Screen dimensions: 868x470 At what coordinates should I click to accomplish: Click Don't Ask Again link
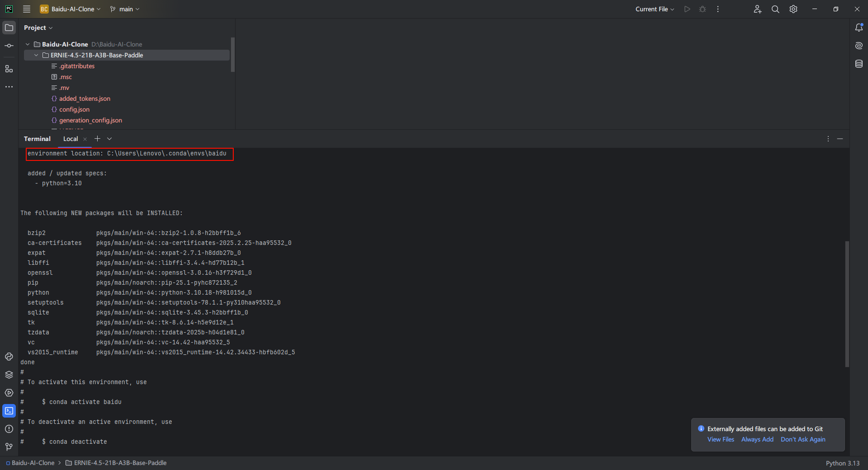pyautogui.click(x=803, y=439)
